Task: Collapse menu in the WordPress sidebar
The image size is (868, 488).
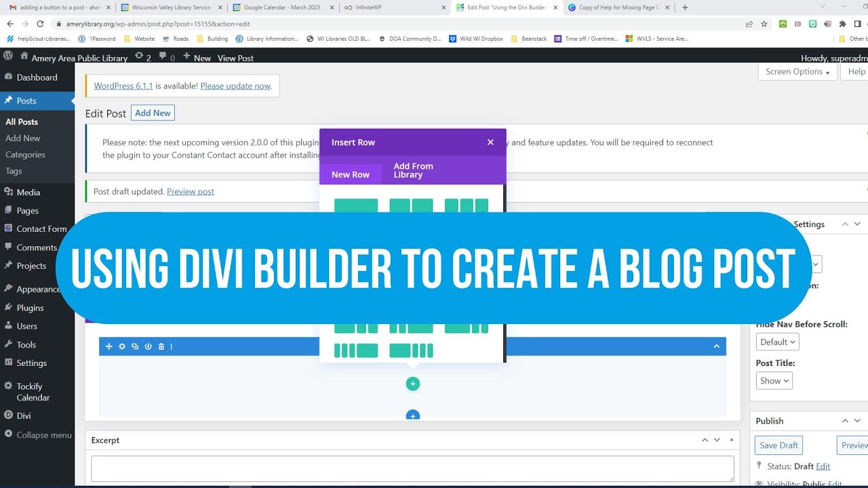Action: coord(37,434)
